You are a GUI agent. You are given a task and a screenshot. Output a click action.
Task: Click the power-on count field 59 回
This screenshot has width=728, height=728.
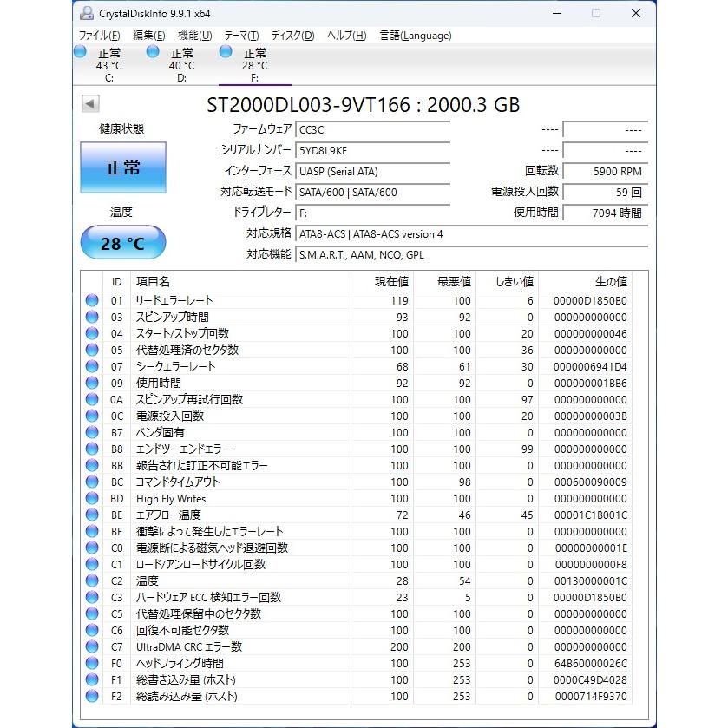pyautogui.click(x=606, y=193)
